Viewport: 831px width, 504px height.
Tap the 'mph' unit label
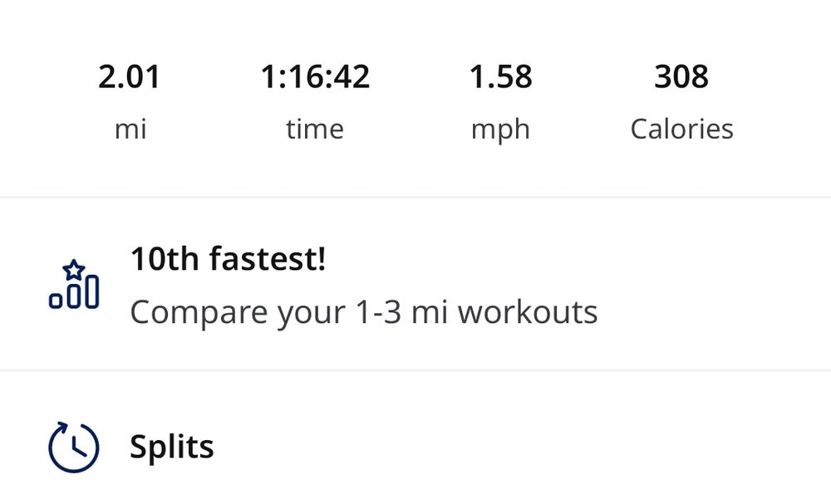(x=500, y=130)
